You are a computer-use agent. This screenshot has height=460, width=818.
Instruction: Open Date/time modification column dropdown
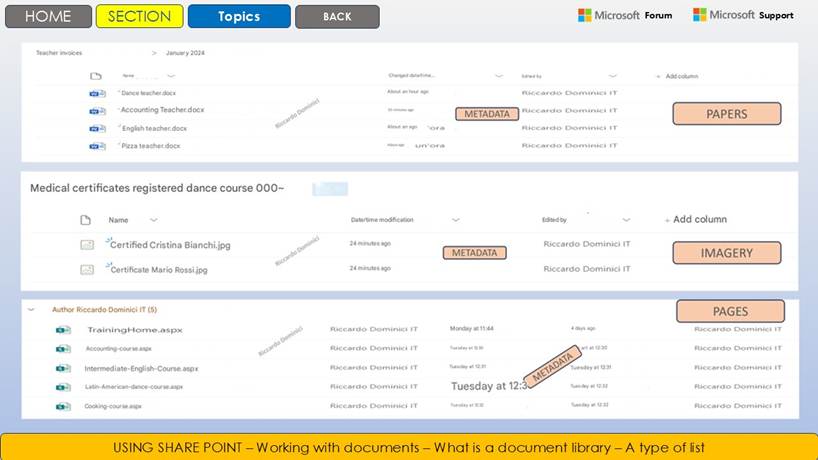455,220
